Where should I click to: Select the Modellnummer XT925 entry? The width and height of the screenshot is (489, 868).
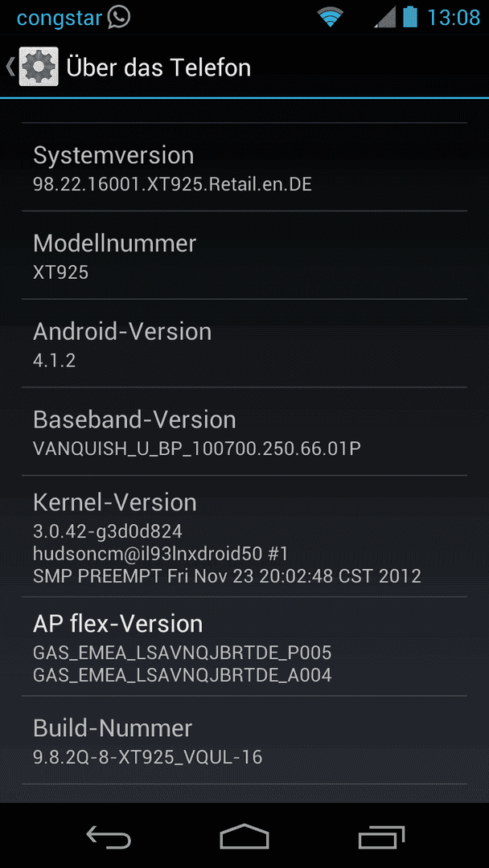pyautogui.click(x=244, y=256)
